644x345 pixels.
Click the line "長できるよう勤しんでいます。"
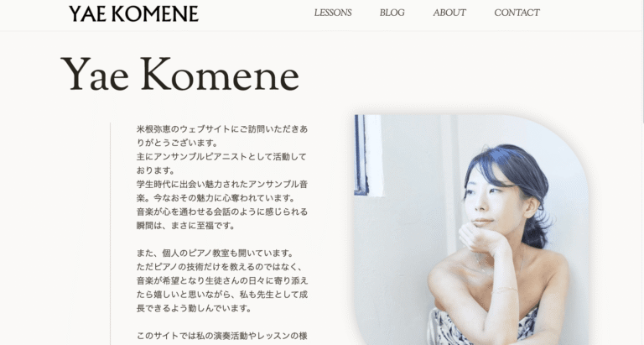(194, 308)
